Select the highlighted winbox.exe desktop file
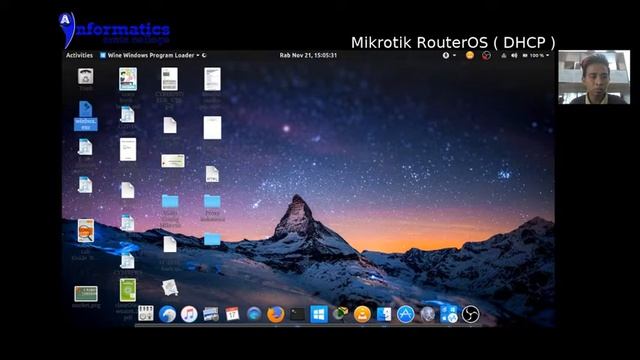The width and height of the screenshot is (640, 360). [86, 116]
